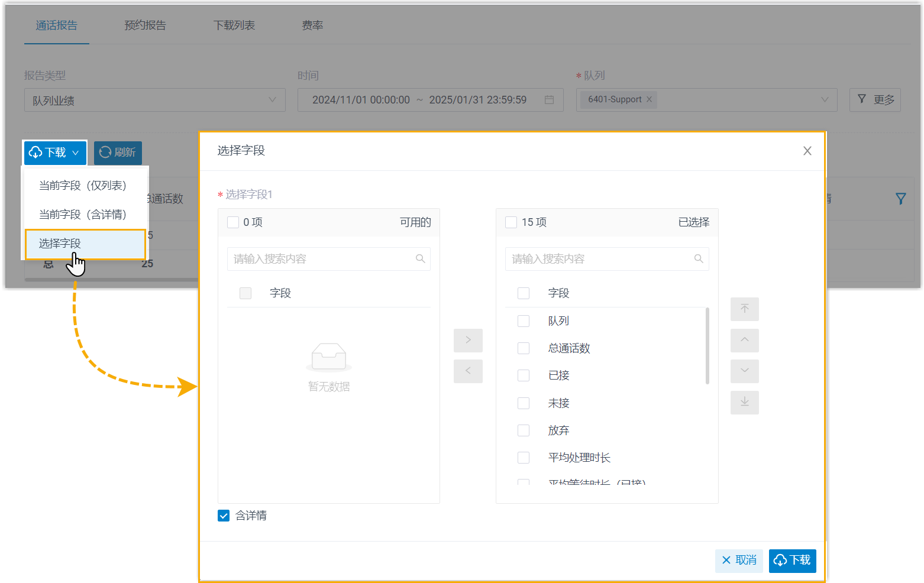This screenshot has height=583, width=924.
Task: Click the selected fields search box
Action: [x=600, y=259]
